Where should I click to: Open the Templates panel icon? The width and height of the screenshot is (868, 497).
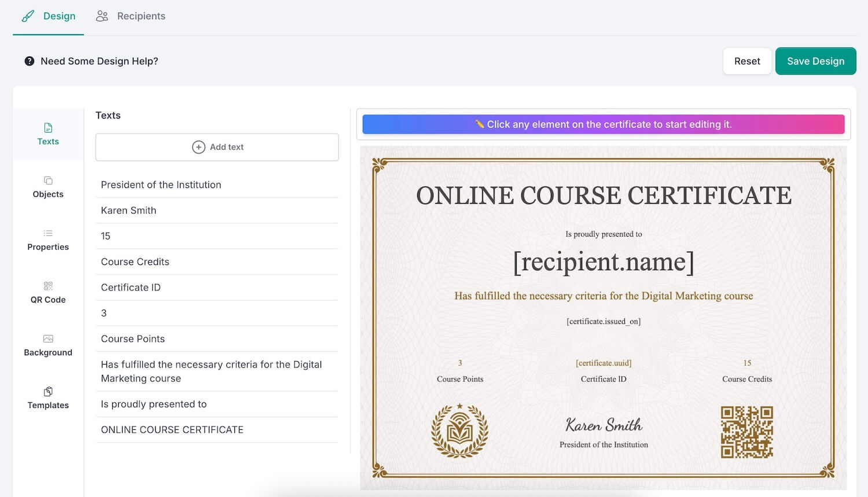tap(48, 392)
